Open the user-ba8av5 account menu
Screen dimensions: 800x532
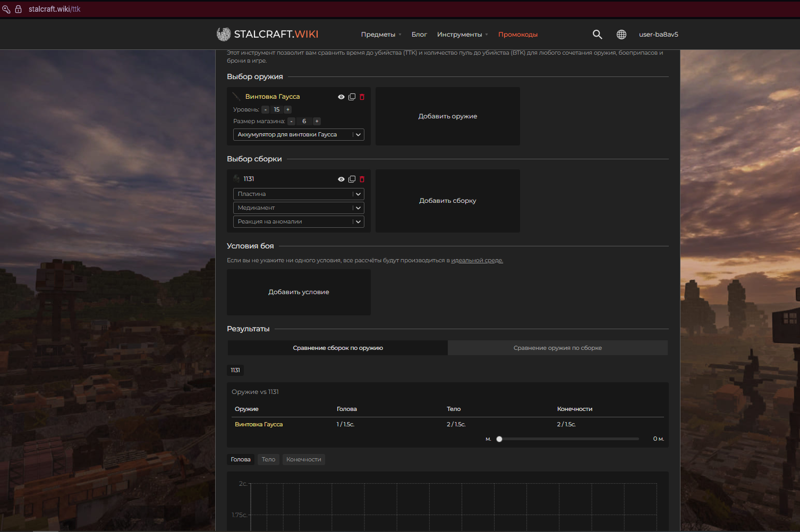tap(659, 35)
